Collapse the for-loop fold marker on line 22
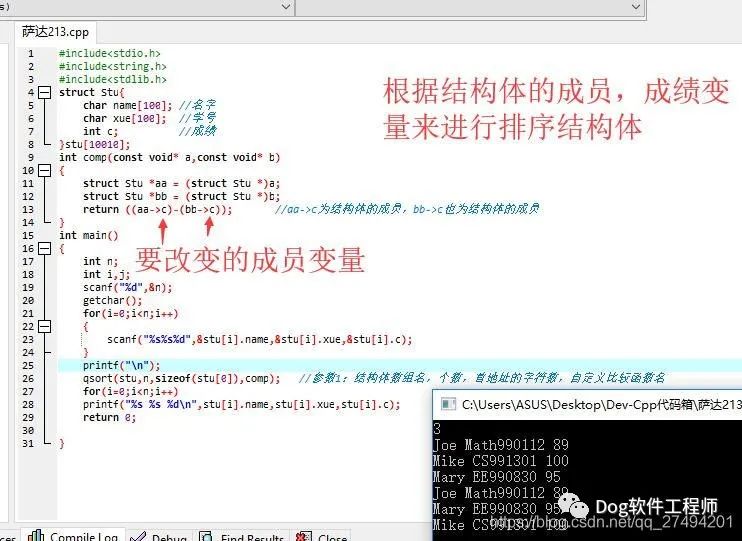Image resolution: width=742 pixels, height=541 pixels. click(44, 327)
